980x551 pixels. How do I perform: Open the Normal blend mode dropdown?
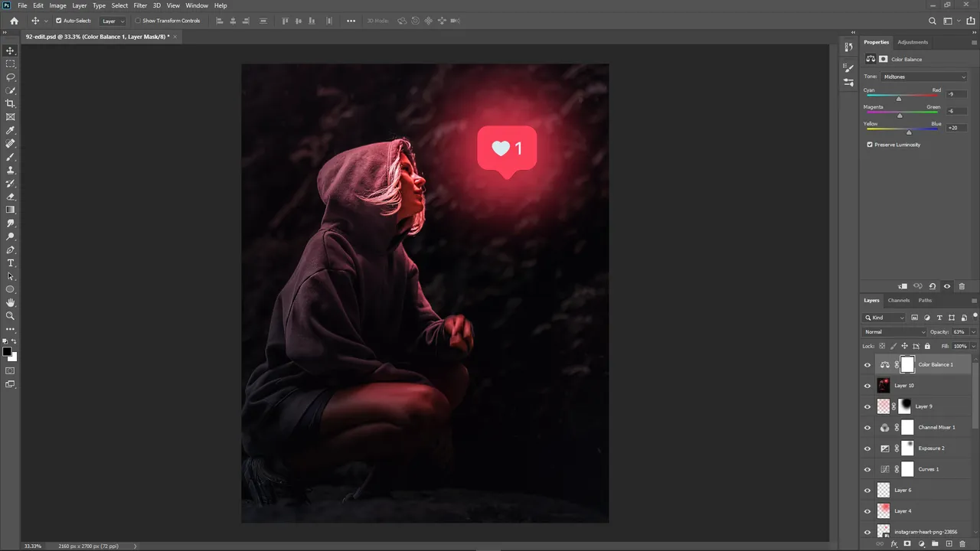point(894,332)
